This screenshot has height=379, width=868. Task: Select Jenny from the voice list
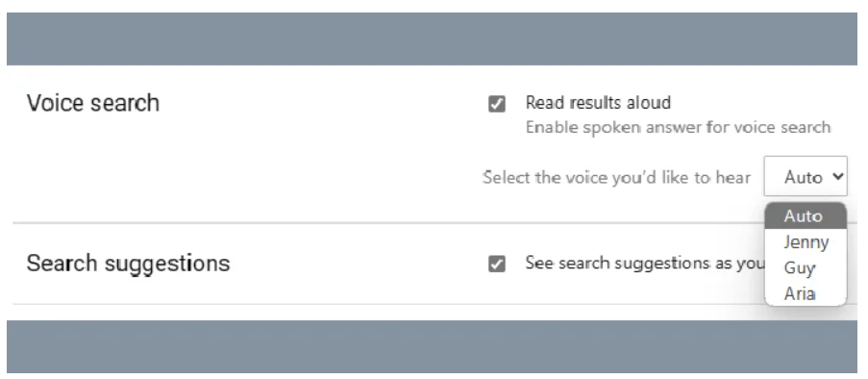(x=806, y=242)
